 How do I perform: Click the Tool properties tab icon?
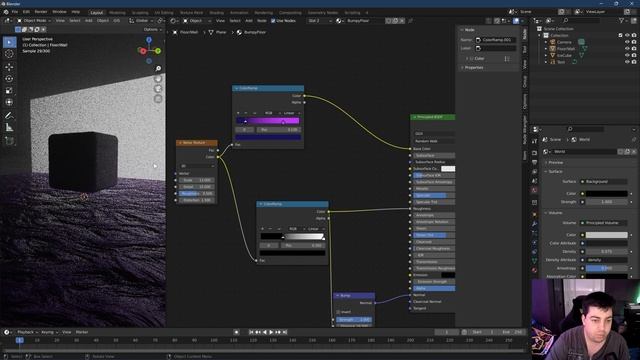point(534,141)
